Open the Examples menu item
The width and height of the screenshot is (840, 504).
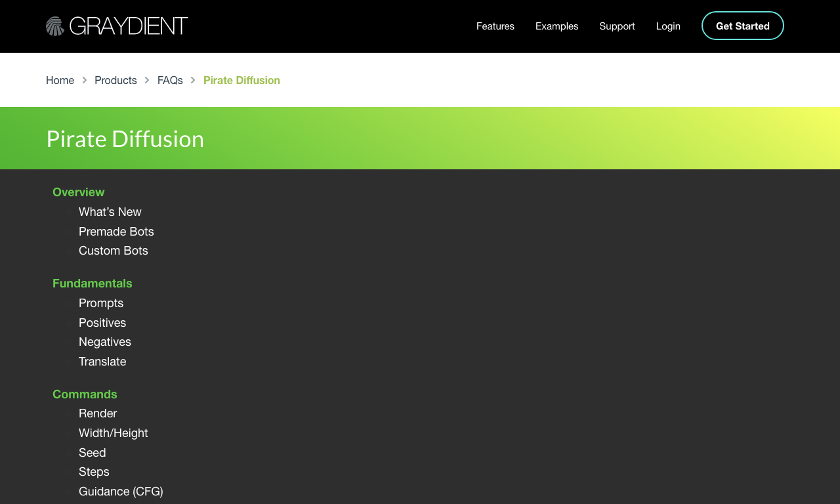[557, 26]
